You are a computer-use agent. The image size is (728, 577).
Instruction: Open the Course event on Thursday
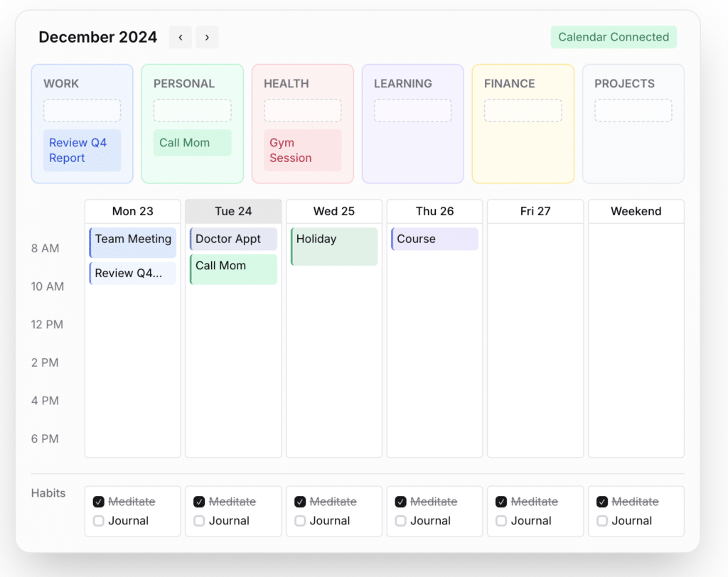click(434, 239)
